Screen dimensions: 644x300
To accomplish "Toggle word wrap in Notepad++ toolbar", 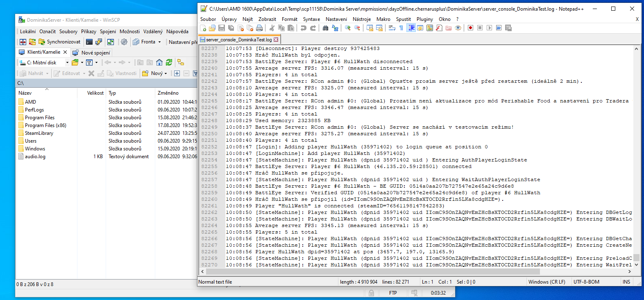I will point(392,28).
